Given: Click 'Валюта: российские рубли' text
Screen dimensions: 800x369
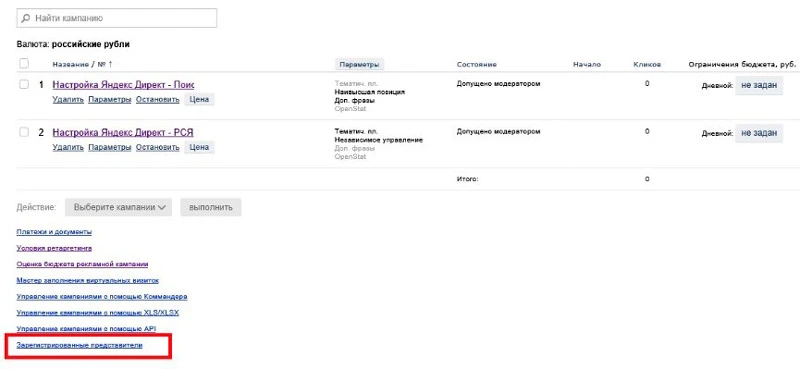Looking at the screenshot, I should click(73, 44).
